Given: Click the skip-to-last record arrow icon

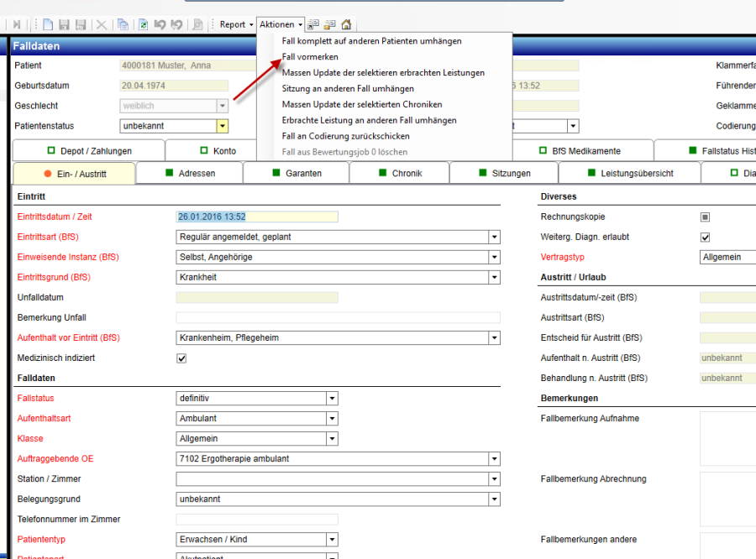Looking at the screenshot, I should [x=18, y=25].
